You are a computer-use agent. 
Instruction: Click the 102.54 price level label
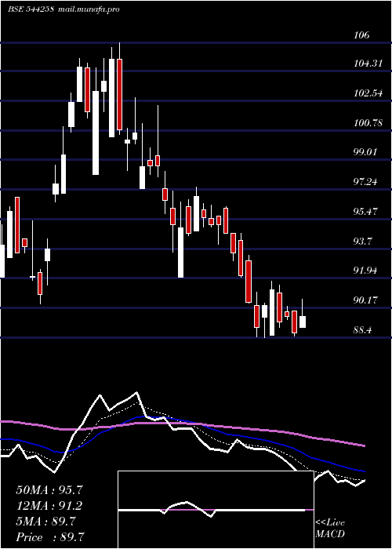tap(368, 93)
